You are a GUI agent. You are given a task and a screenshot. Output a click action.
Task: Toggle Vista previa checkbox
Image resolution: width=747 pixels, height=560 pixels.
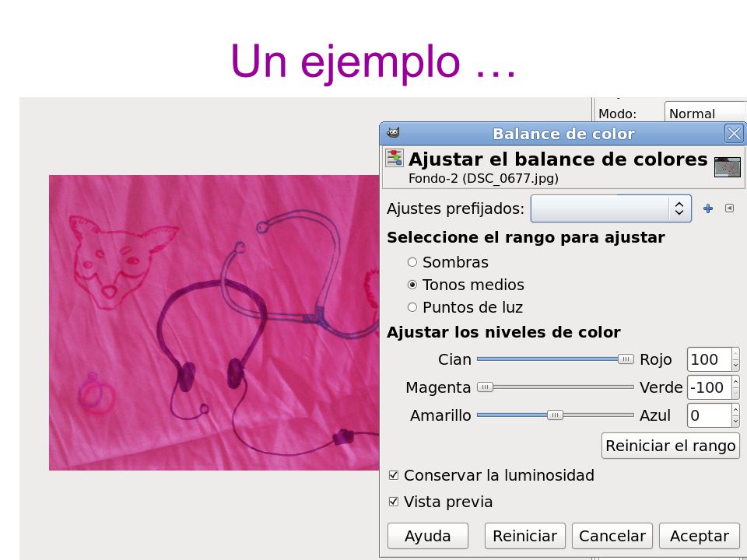(x=394, y=502)
